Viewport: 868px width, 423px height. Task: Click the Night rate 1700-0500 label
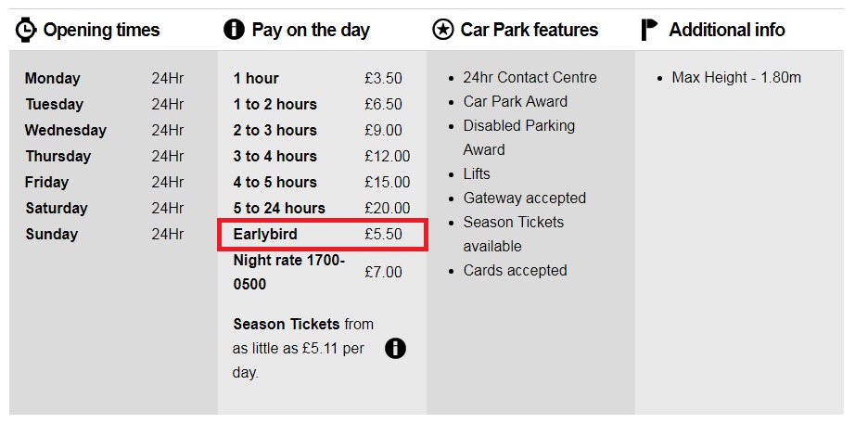[x=289, y=272]
